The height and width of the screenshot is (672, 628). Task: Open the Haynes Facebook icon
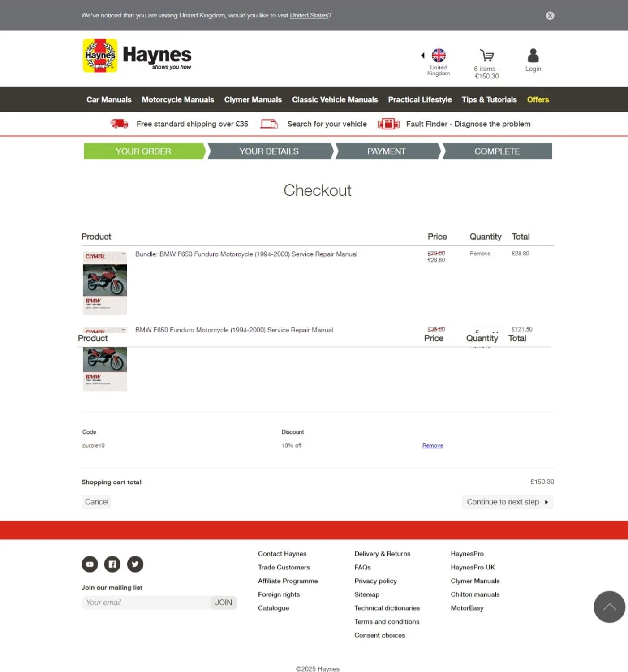tap(112, 564)
